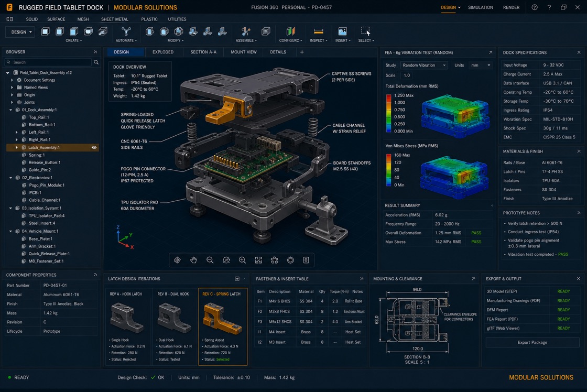This screenshot has height=392, width=587.
Task: Click the circled info icon in title bar
Action: click(535, 7)
